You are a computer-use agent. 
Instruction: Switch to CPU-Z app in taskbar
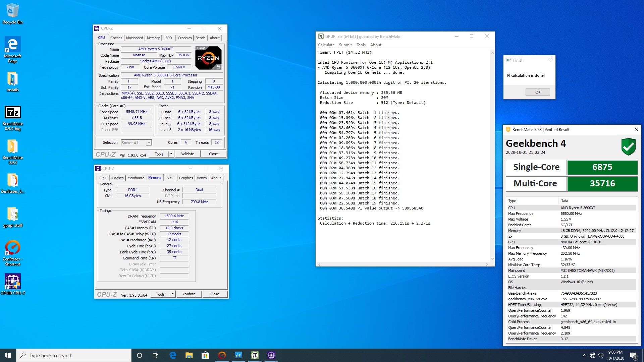(271, 355)
